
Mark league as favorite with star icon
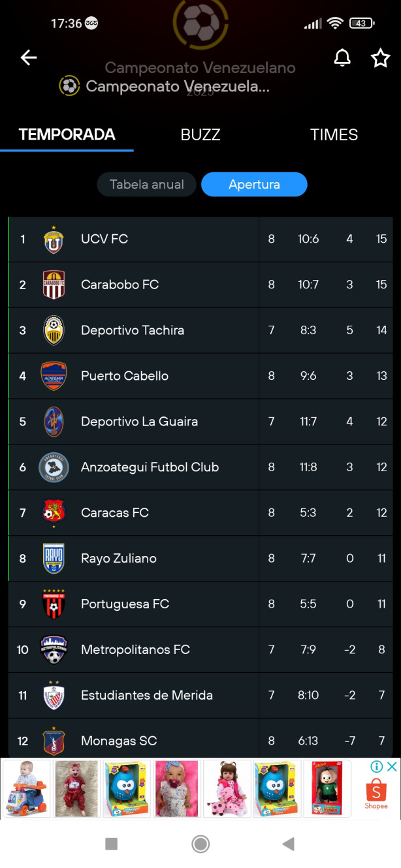(380, 57)
